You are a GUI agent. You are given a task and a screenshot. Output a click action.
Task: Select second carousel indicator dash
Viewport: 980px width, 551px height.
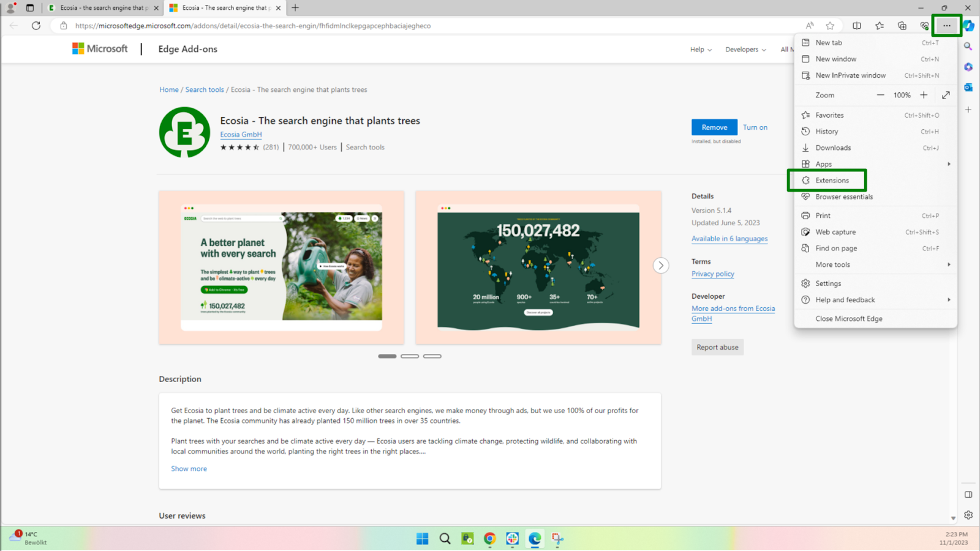(x=410, y=356)
